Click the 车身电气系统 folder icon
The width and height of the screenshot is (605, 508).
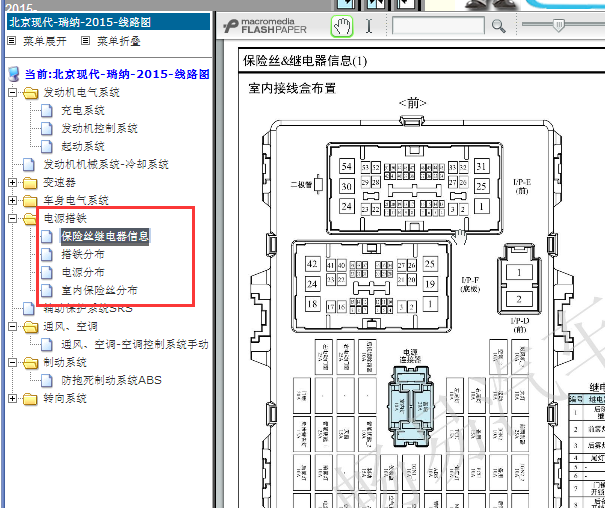click(30, 201)
